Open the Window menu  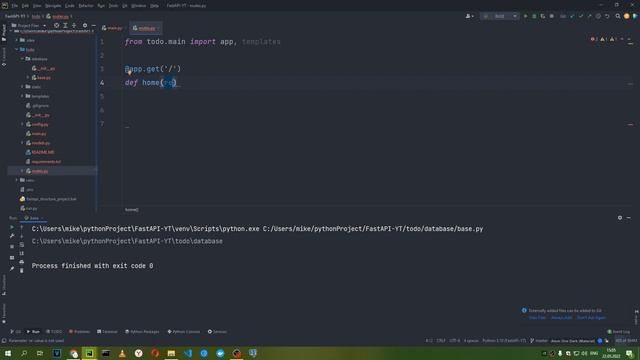tap(138, 6)
